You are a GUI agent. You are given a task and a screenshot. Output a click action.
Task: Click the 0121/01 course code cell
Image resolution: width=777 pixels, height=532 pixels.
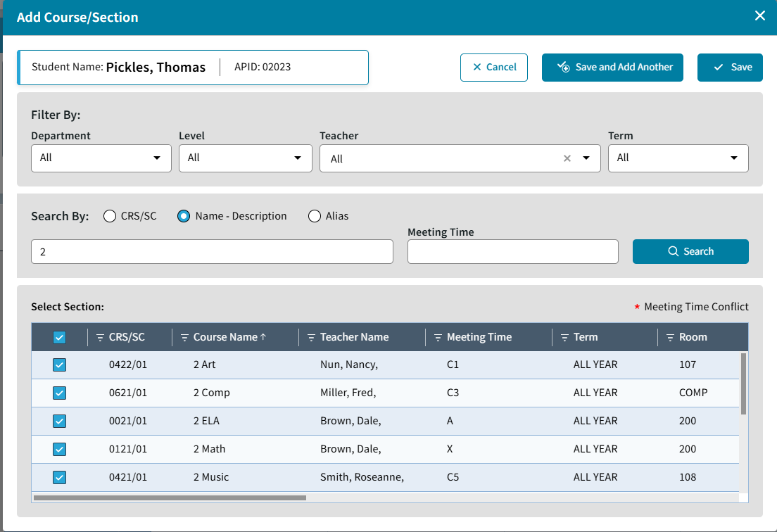[x=128, y=449]
